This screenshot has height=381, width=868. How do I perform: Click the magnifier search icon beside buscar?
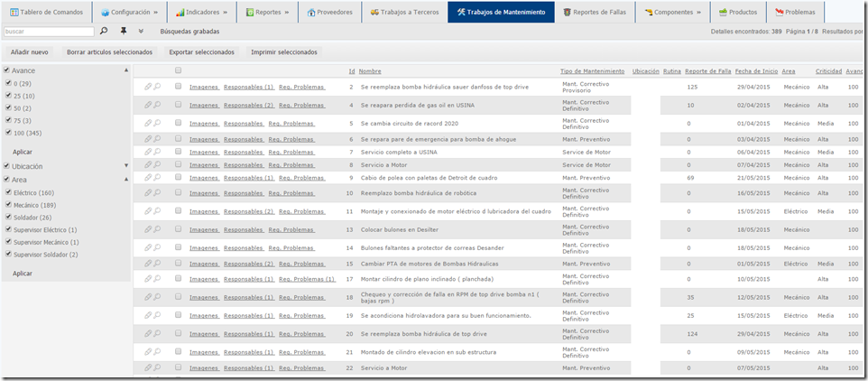104,32
